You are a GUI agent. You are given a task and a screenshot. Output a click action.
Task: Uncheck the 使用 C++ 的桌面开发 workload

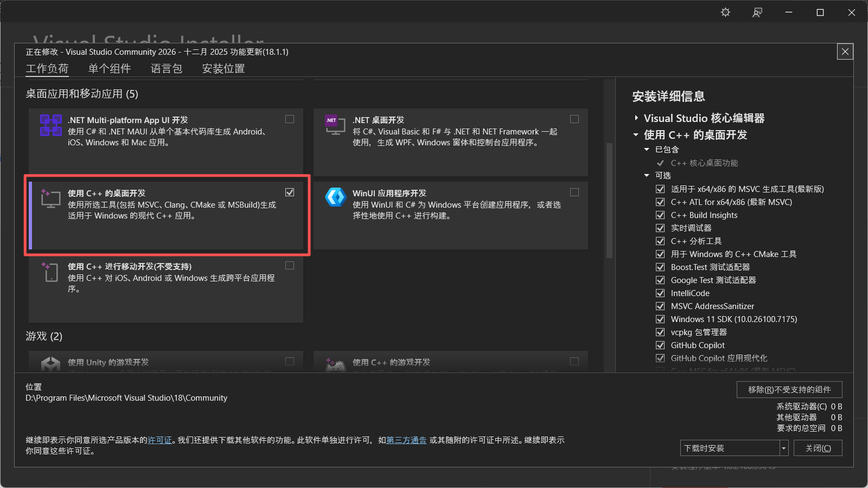coord(290,192)
